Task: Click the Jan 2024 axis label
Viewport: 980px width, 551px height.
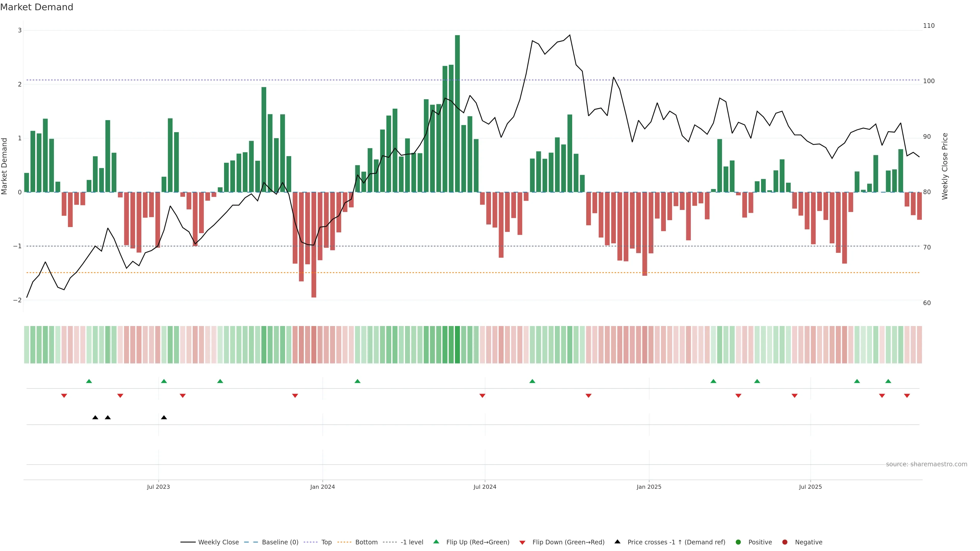Action: point(322,487)
